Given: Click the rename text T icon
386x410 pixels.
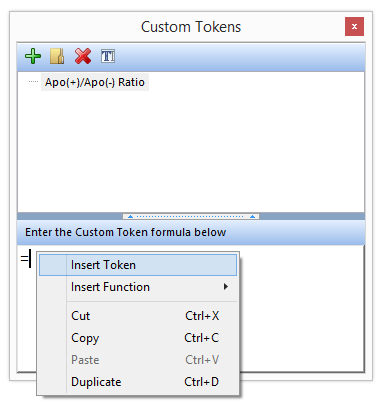Looking at the screenshot, I should click(108, 56).
